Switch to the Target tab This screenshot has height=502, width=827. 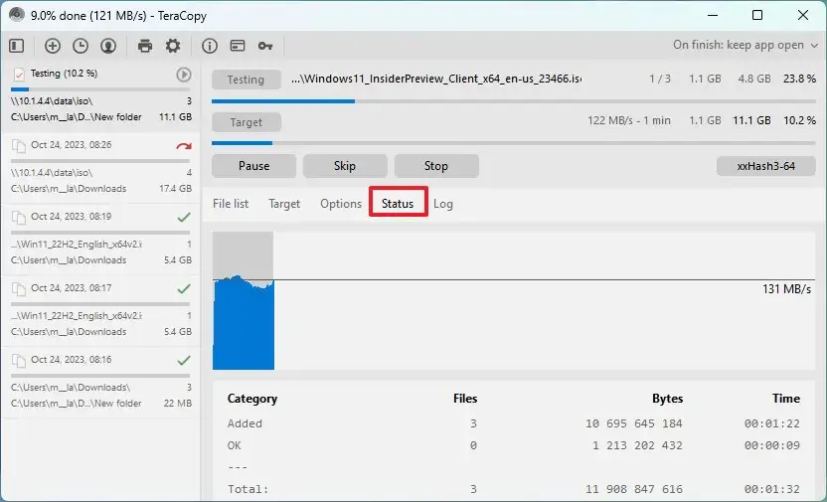pos(284,204)
